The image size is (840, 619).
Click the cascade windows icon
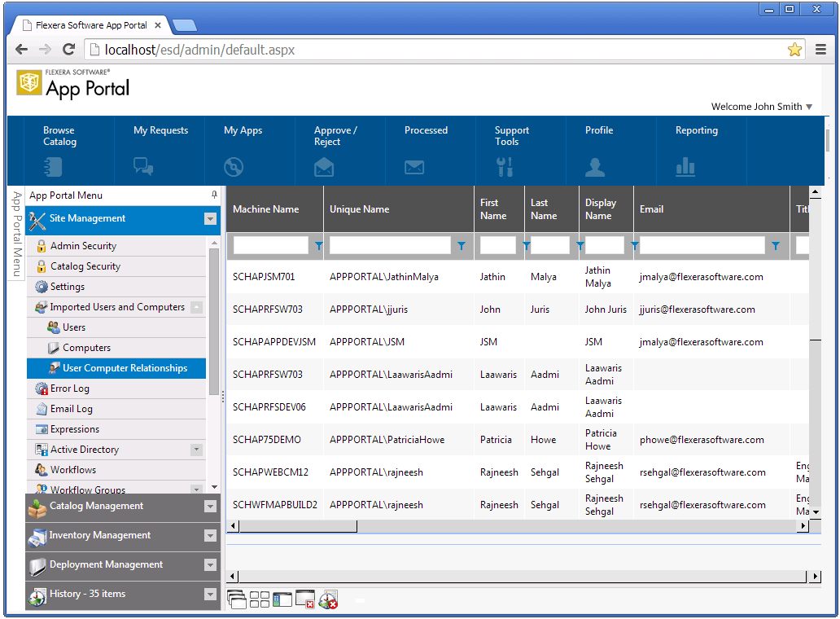point(236,599)
